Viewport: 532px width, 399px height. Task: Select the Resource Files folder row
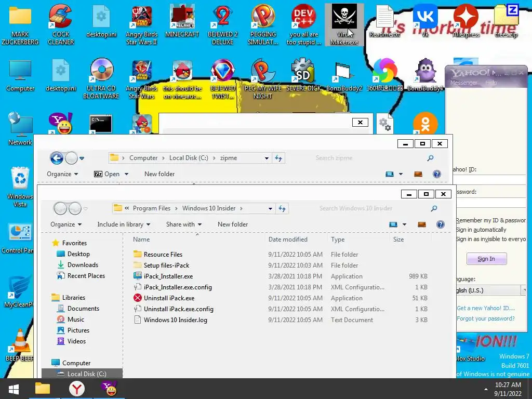click(x=280, y=255)
